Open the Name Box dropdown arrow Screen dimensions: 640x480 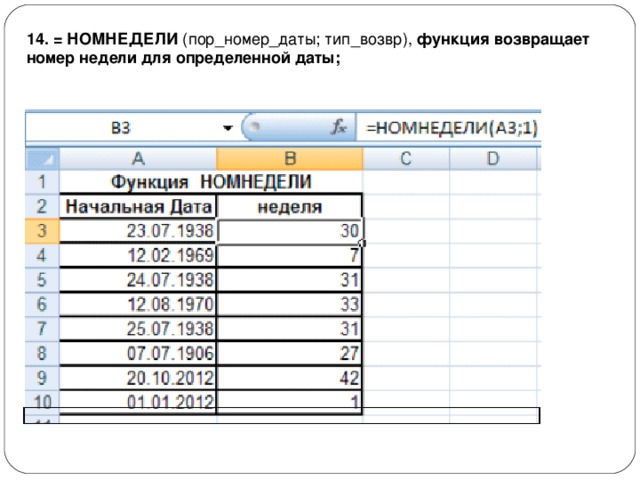(x=228, y=128)
